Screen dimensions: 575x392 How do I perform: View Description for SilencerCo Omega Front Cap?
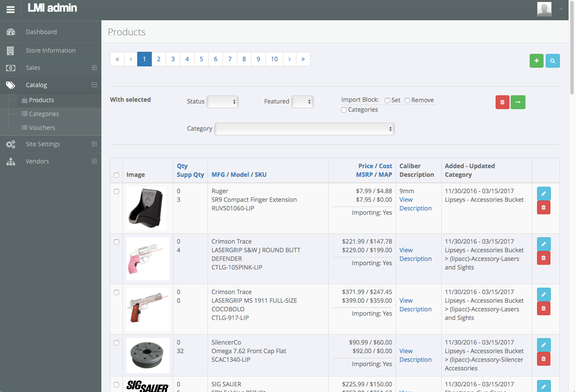click(x=415, y=355)
